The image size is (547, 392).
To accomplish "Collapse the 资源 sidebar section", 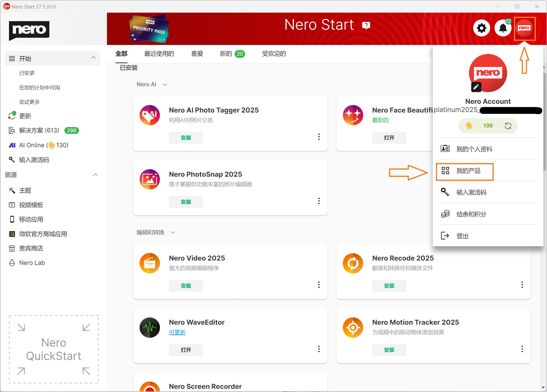I will (95, 175).
